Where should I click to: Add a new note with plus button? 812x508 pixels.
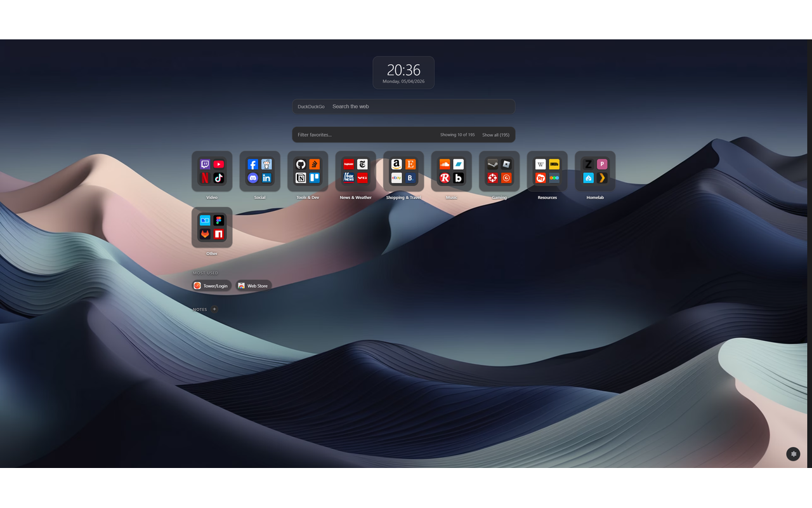pos(214,309)
